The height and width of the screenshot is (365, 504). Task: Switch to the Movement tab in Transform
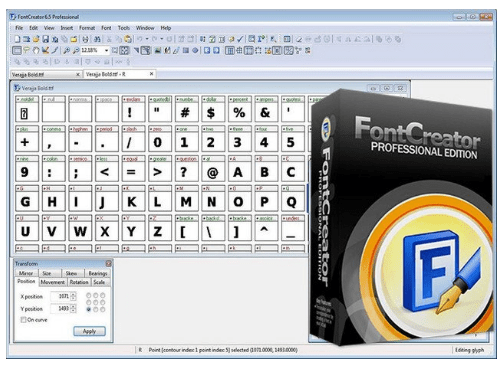point(53,282)
